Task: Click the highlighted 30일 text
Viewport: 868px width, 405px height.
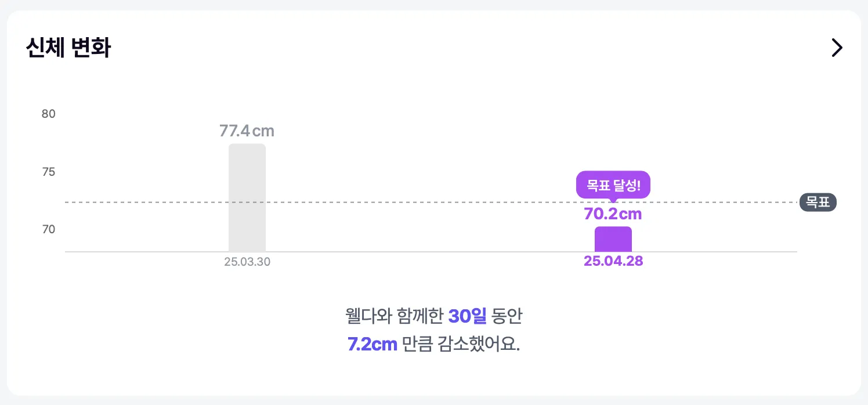Action: coord(467,316)
